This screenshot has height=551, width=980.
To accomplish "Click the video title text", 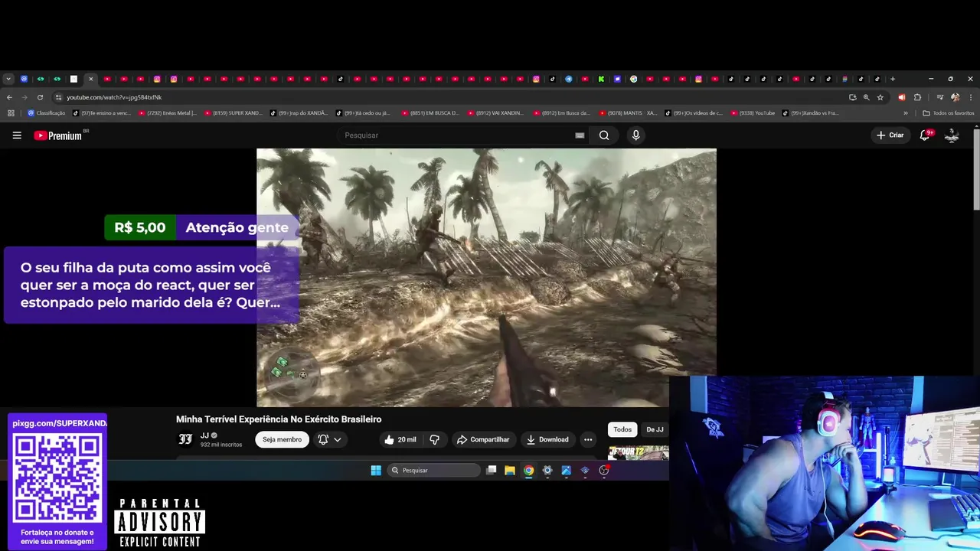I will click(279, 419).
